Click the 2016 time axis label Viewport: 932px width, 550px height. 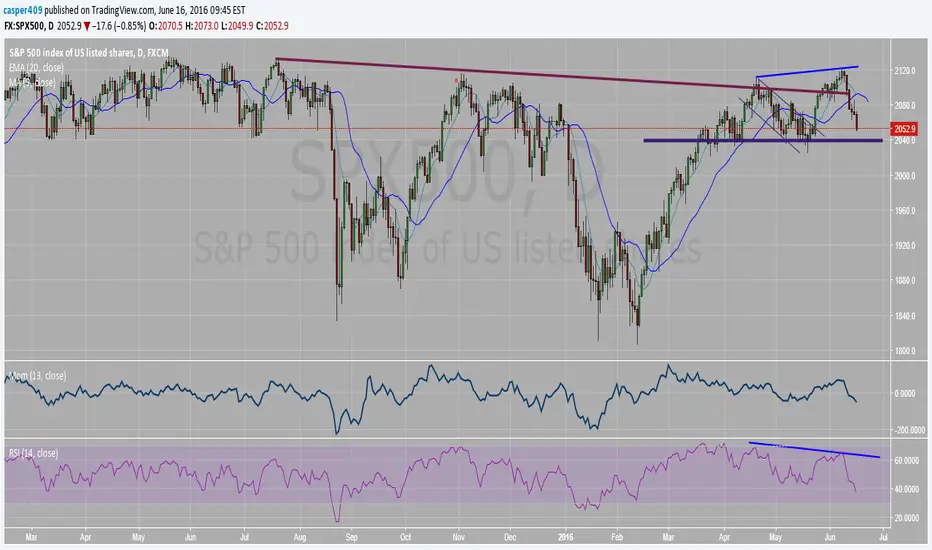[566, 538]
